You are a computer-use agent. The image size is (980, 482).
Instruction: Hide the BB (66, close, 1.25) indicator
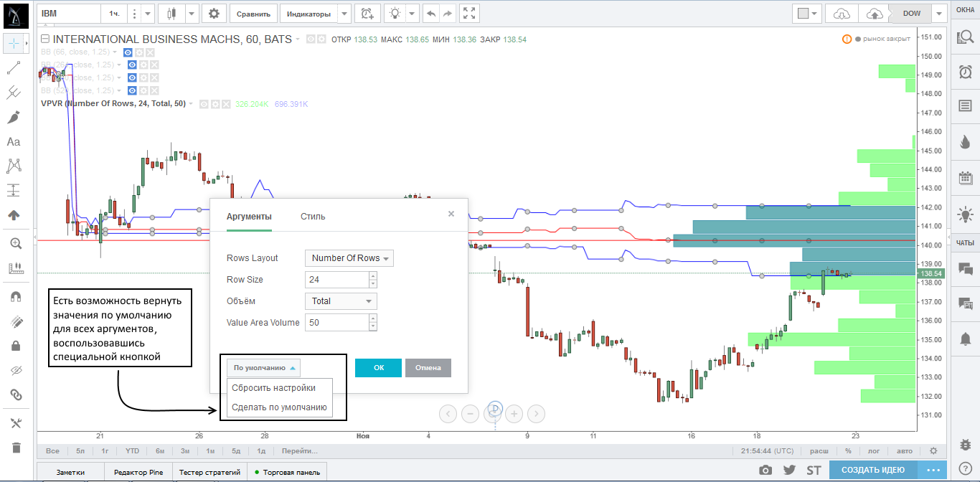coord(128,52)
